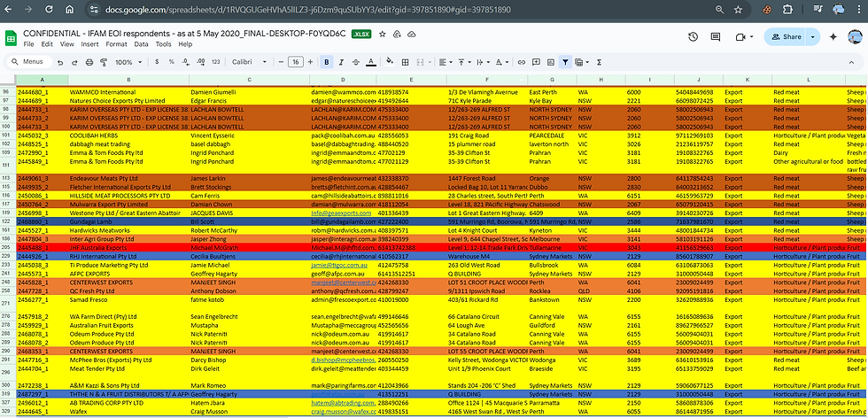Open the Edit menu
Screen dimensions: 868x418
(x=47, y=44)
